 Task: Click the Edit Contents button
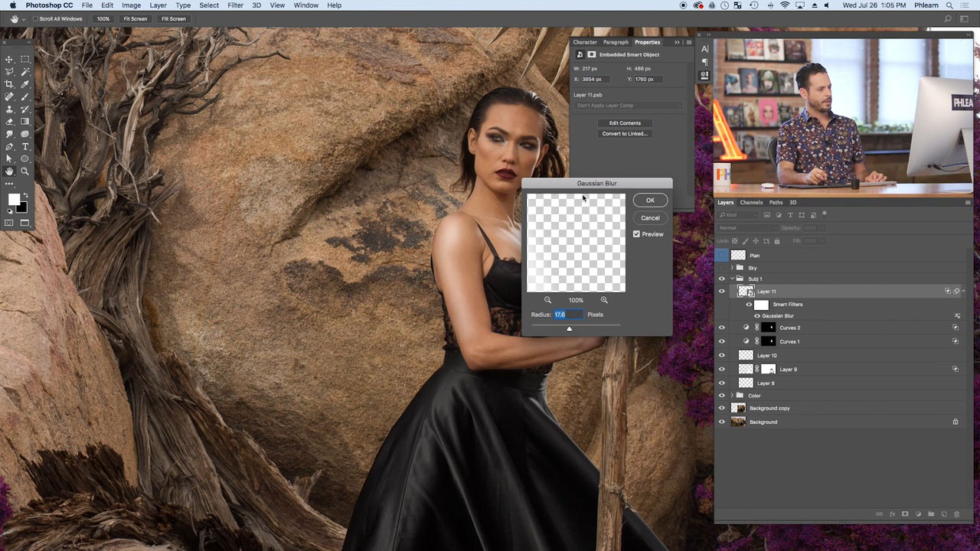(x=625, y=123)
